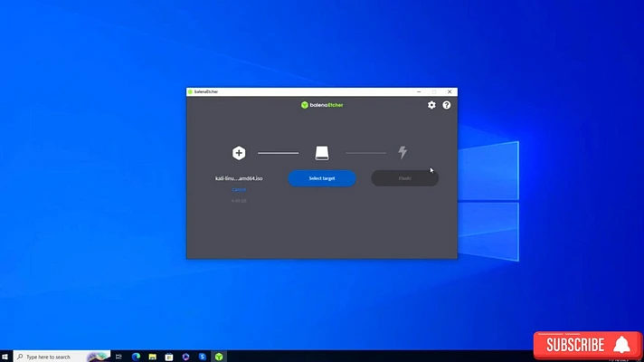The image size is (644, 362).
Task: Click the kali-linu...amd64.iso file name
Action: [239, 178]
